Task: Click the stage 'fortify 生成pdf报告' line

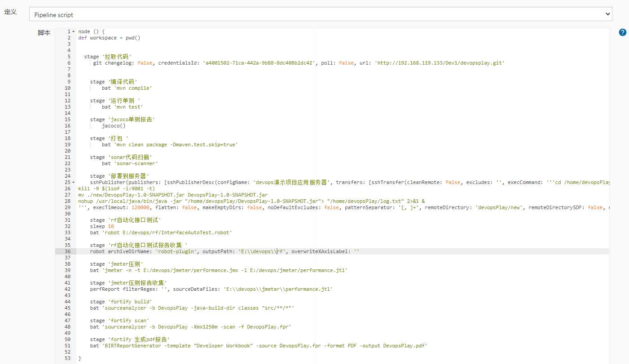Action: [130, 339]
